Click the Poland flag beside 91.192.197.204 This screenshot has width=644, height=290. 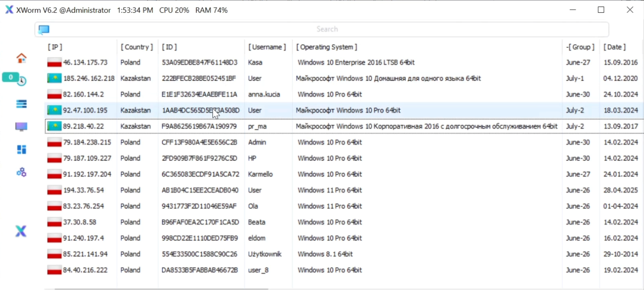55,174
